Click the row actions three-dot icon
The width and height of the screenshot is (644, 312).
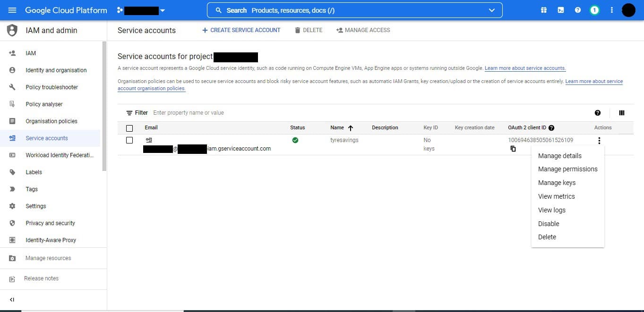point(599,140)
